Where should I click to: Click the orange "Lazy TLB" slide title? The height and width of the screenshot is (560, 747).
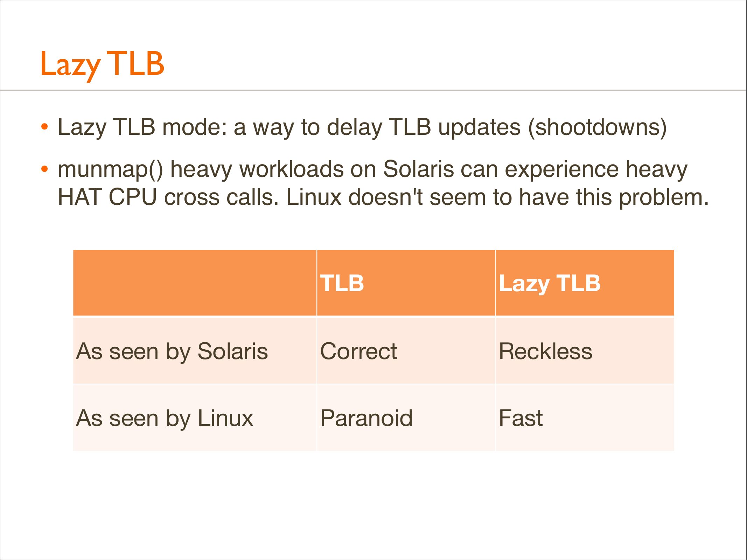pos(102,64)
